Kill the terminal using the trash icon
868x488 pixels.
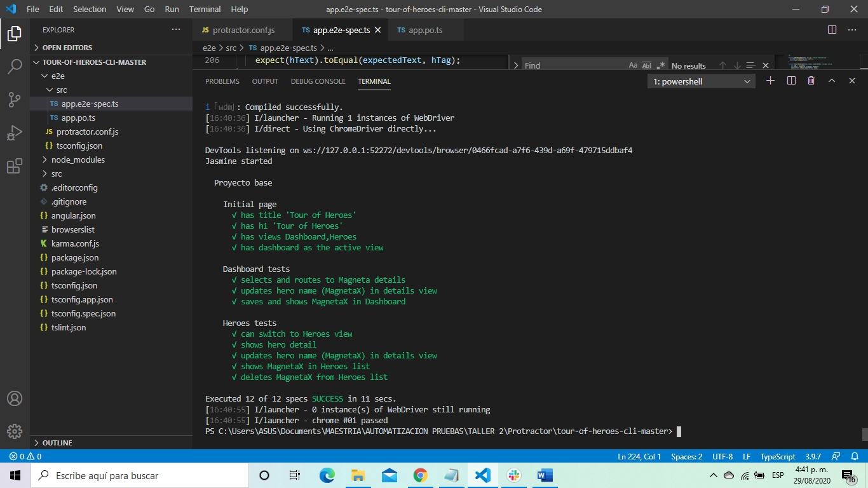point(810,81)
